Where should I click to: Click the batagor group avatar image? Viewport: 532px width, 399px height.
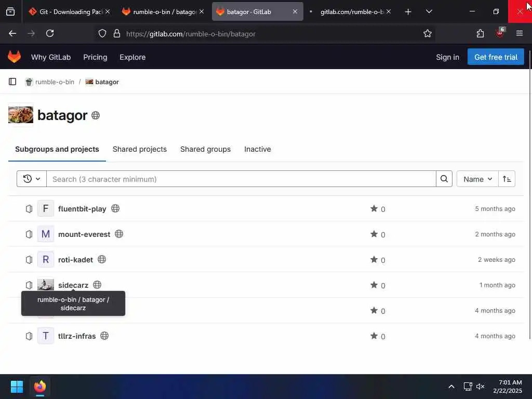pos(21,115)
